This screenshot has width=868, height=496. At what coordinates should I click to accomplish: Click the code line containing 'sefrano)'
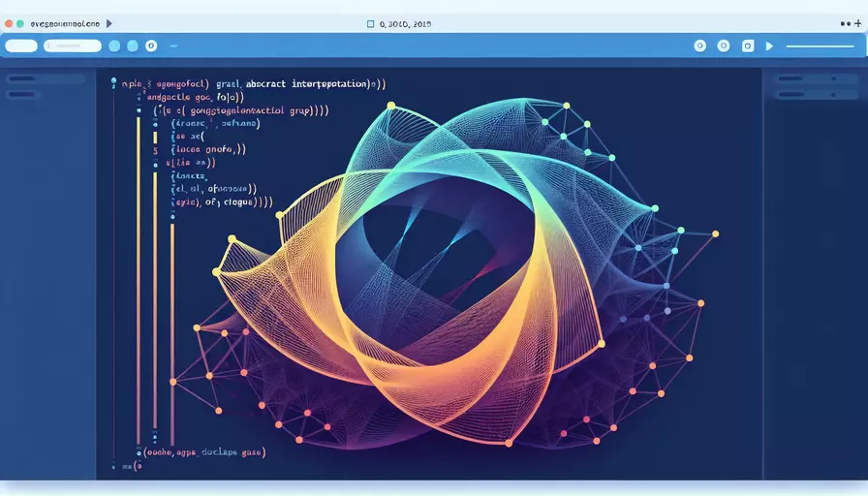(x=215, y=123)
